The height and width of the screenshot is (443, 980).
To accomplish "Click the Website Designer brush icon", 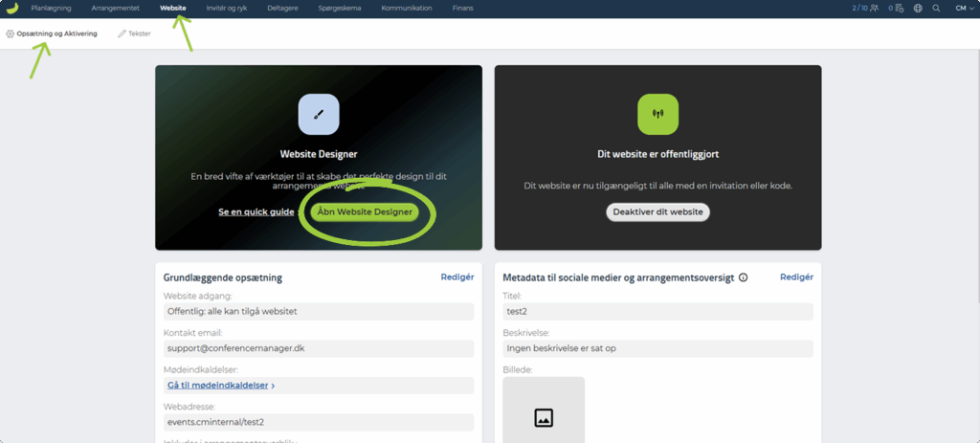I will (319, 114).
